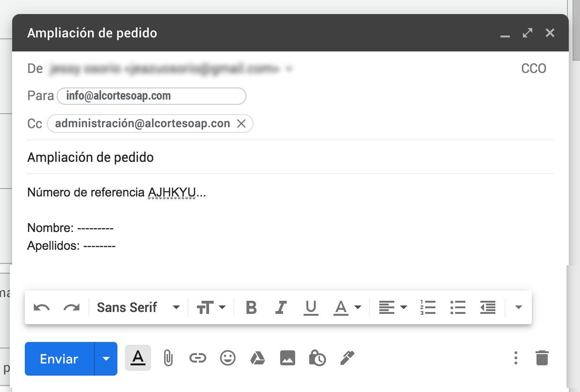Screen dimensions: 580x392
Task: Toggle italic formatting
Action: (x=281, y=307)
